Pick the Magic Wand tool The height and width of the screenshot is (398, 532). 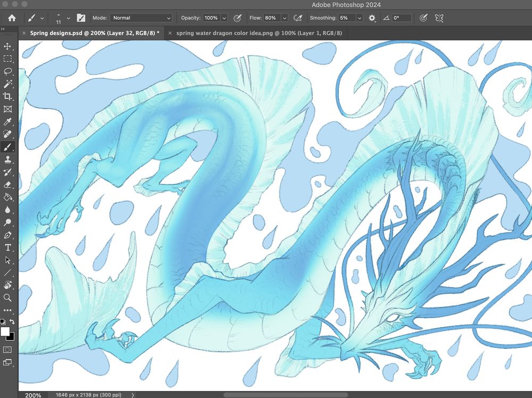click(x=8, y=84)
